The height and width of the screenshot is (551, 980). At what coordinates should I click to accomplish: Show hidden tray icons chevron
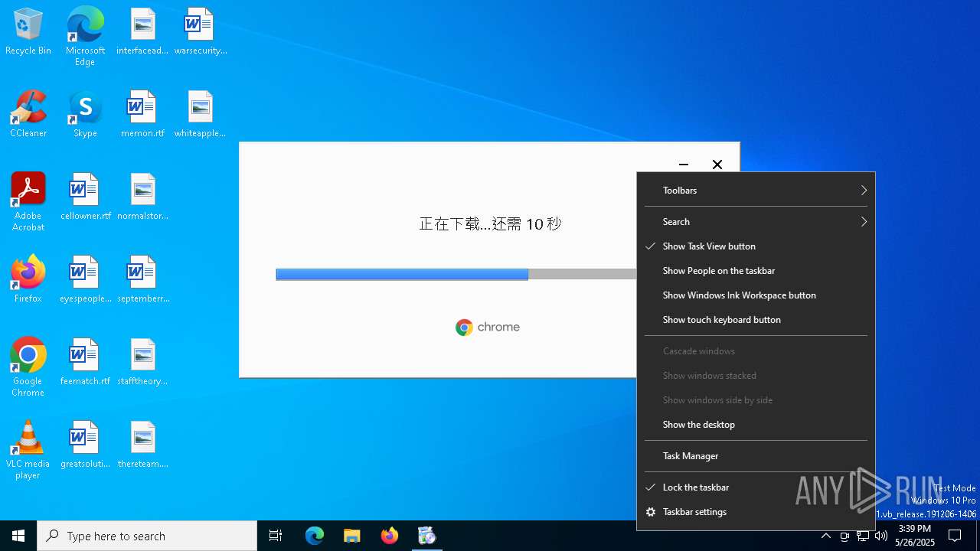coord(826,536)
